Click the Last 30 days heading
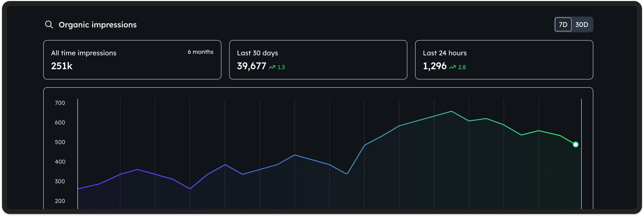The height and width of the screenshot is (217, 644). pos(257,53)
